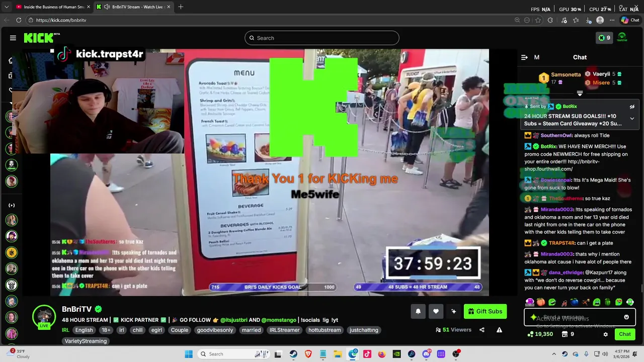This screenshot has width=644, height=362.
Task: Open TikTok app in the taskbar
Action: tap(367, 354)
